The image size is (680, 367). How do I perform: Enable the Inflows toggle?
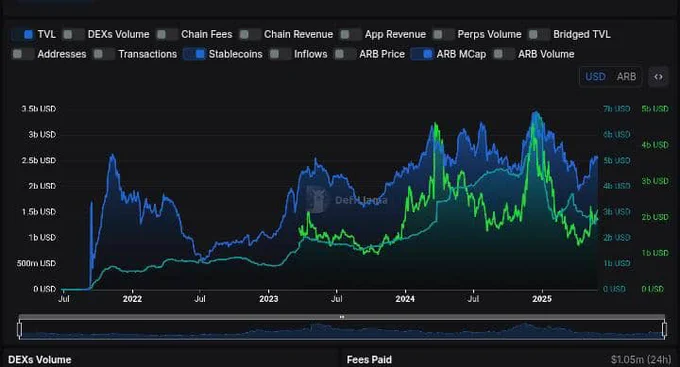click(x=280, y=54)
